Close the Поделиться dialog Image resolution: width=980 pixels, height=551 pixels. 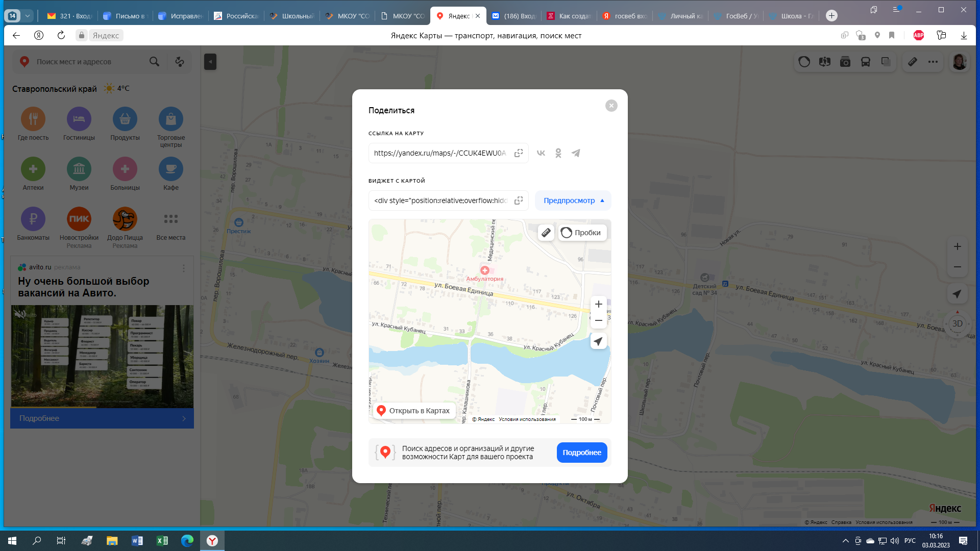coord(611,106)
